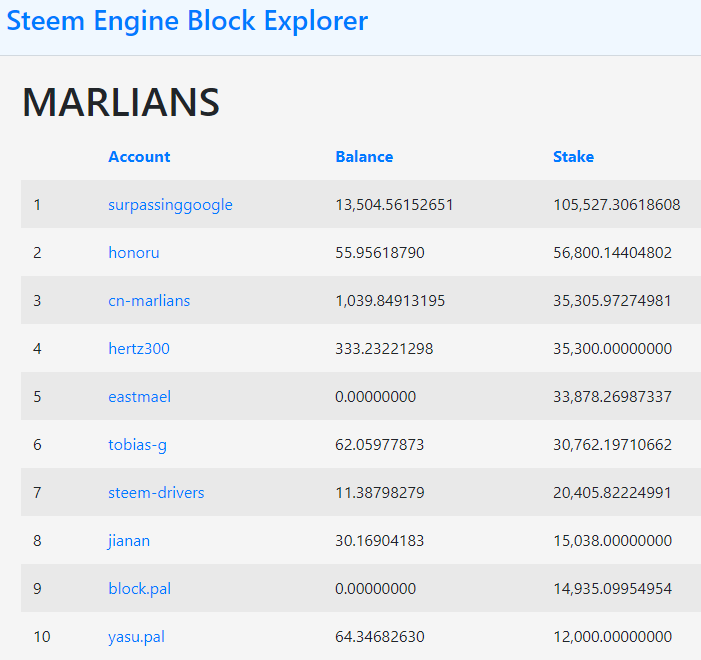Select stake value 35,300.00000000
This screenshot has height=660, width=701.
pos(612,348)
